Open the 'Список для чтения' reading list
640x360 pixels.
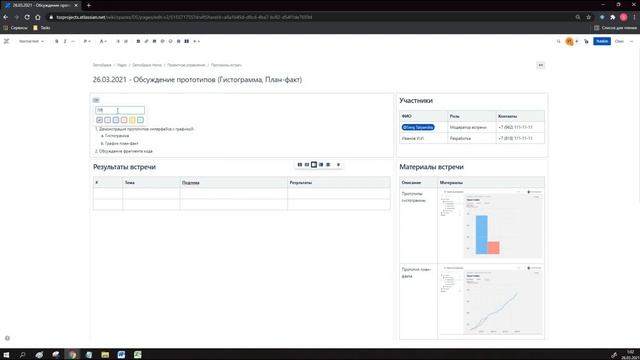(x=616, y=28)
